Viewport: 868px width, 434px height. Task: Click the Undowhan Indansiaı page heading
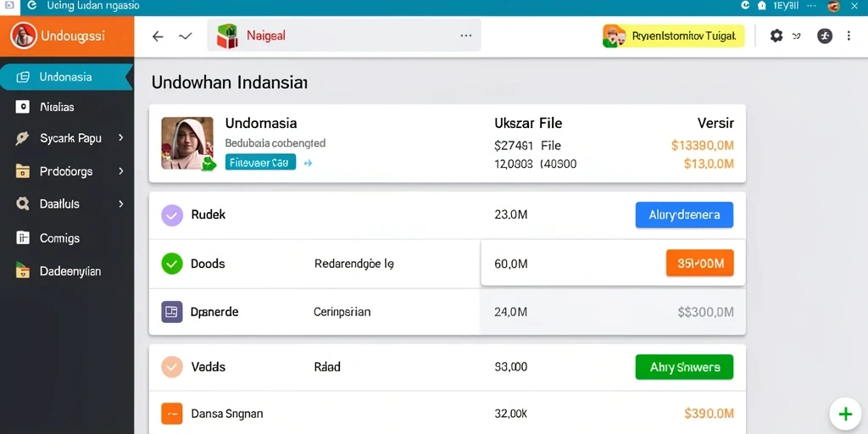229,83
